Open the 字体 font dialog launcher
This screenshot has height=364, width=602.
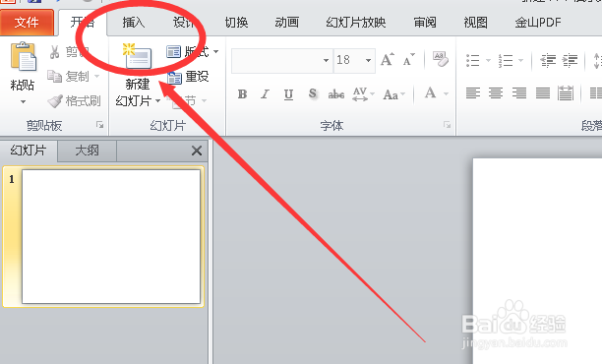[447, 125]
